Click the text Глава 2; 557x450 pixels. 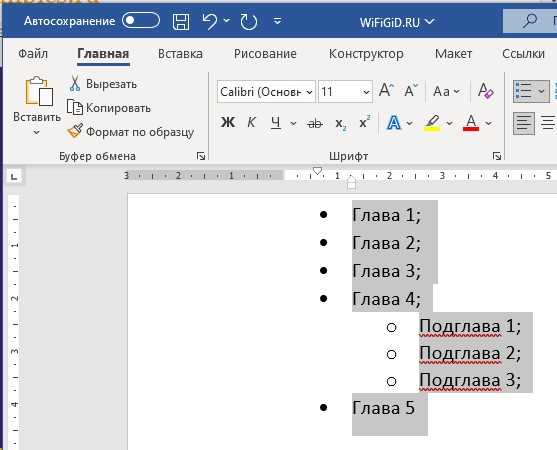(x=386, y=243)
